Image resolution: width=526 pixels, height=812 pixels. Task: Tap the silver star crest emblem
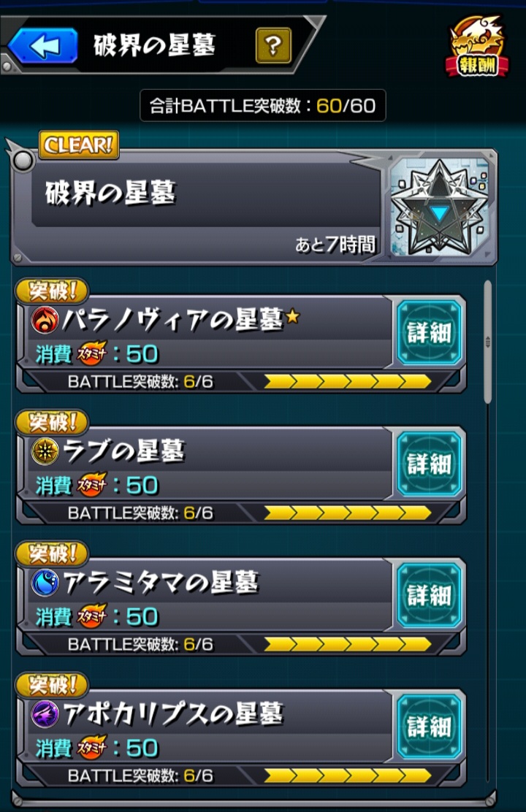pyautogui.click(x=440, y=208)
